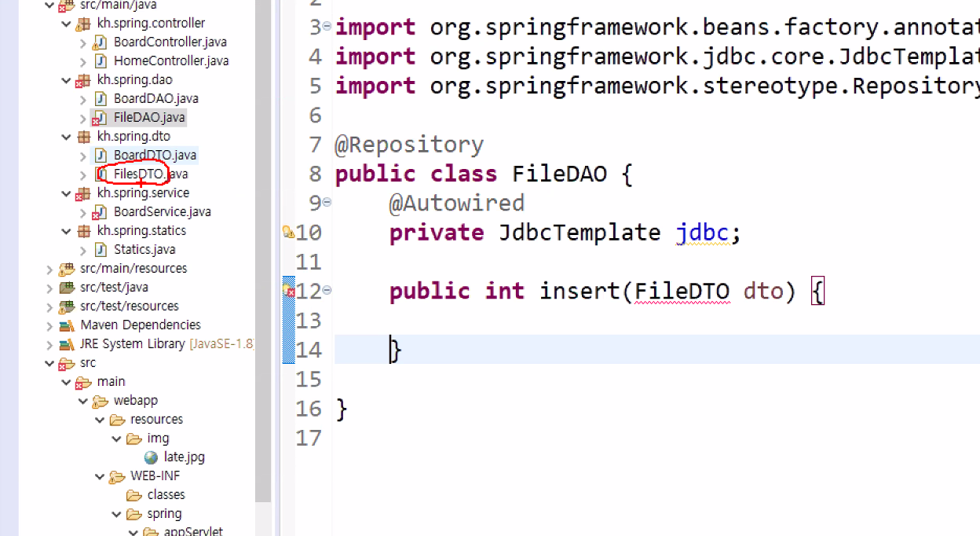The height and width of the screenshot is (536, 980).
Task: Collapse the kh.spring.dto package
Action: coord(66,136)
